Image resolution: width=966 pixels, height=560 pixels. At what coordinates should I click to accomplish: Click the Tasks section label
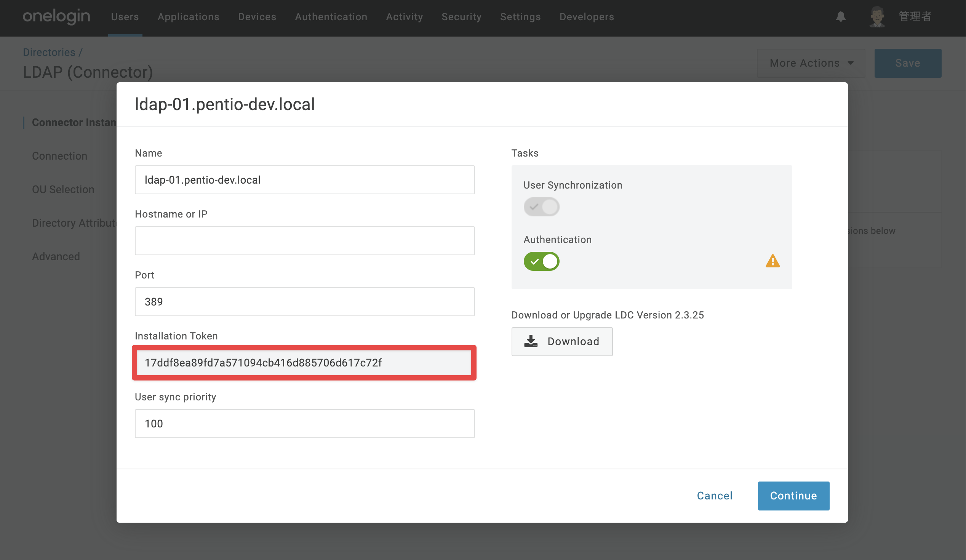525,153
